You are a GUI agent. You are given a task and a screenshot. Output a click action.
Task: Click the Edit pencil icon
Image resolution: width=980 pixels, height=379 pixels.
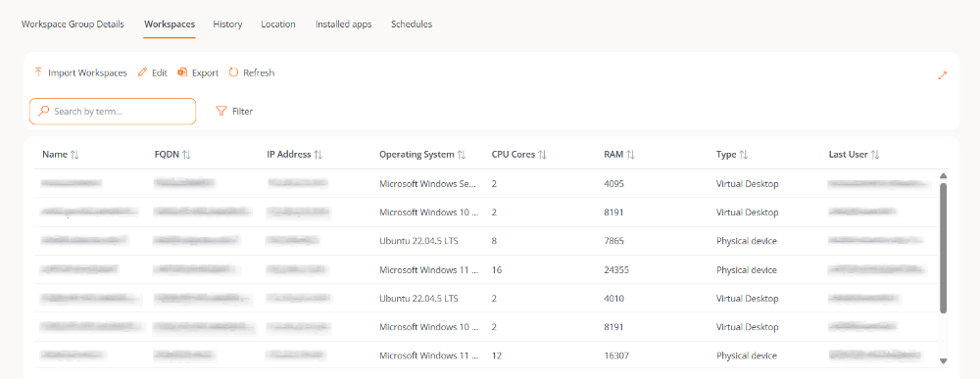coord(142,72)
